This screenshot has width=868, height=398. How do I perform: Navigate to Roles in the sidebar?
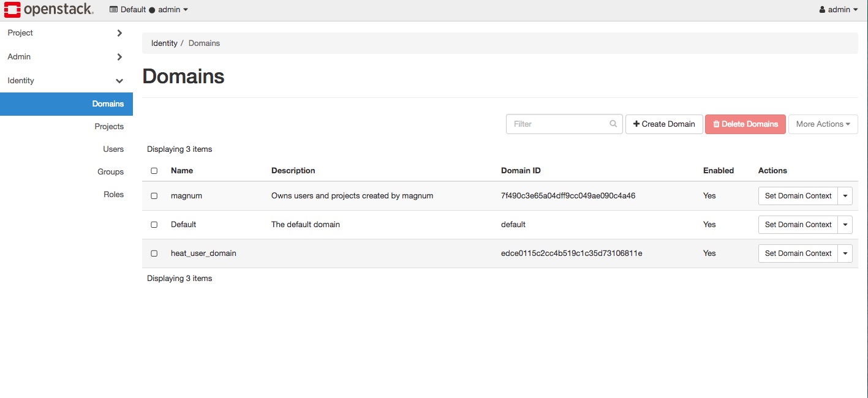tap(113, 195)
